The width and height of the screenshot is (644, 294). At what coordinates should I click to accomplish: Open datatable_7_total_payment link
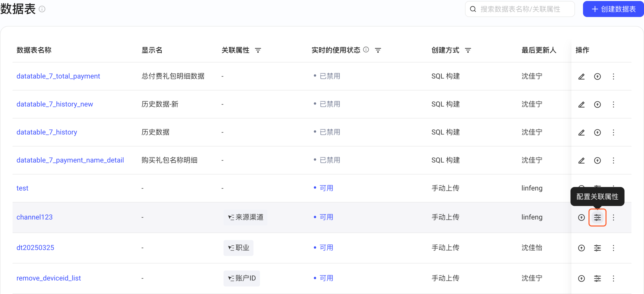tap(58, 76)
